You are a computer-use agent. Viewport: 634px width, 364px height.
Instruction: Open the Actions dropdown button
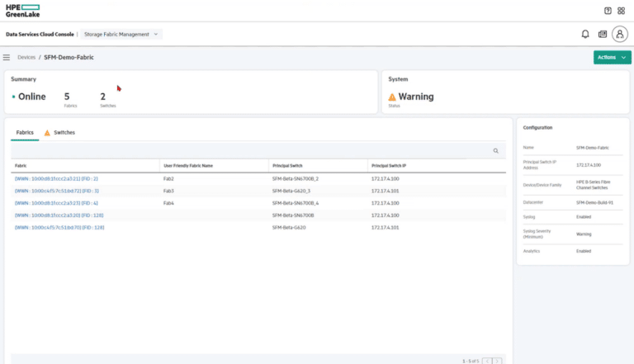612,58
